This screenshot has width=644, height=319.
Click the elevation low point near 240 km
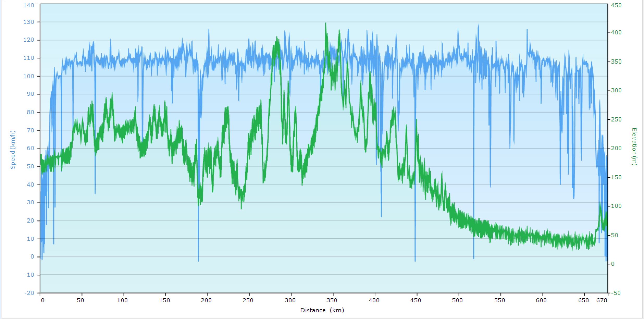241,208
